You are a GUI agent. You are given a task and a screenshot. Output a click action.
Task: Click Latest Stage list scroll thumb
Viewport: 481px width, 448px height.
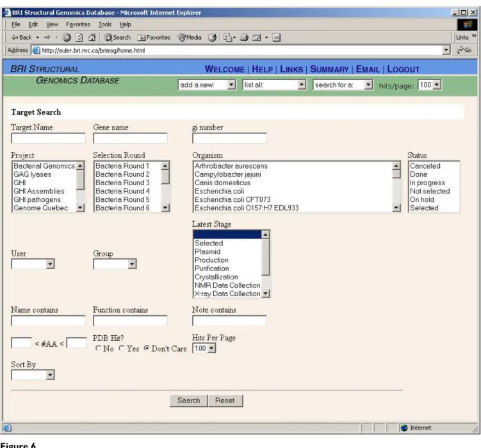266,257
